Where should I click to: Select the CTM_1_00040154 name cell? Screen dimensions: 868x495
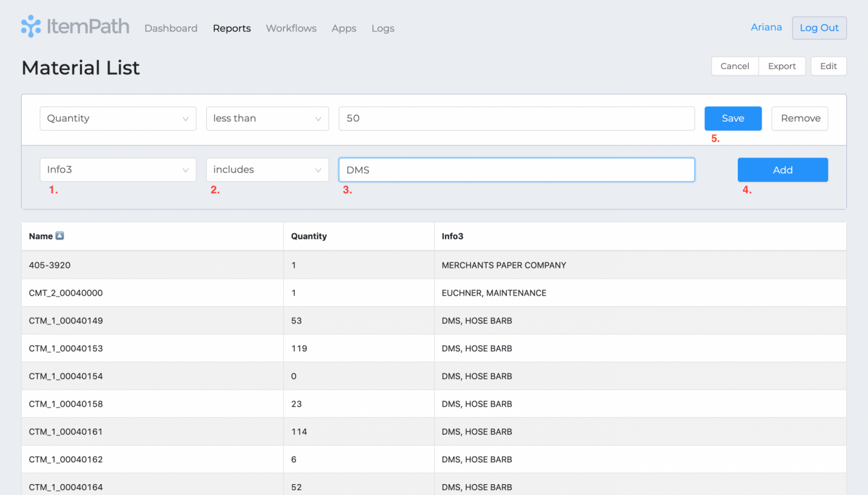point(152,376)
